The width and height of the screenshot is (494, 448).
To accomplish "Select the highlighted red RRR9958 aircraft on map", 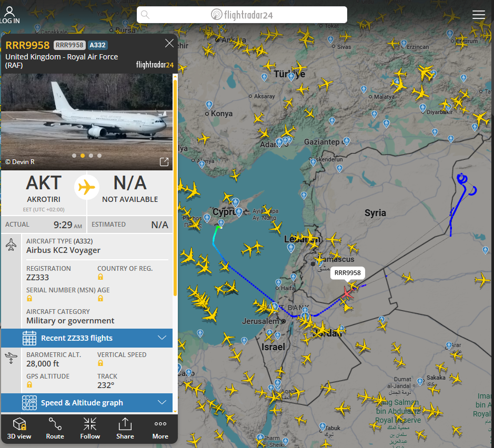I will click(x=347, y=293).
